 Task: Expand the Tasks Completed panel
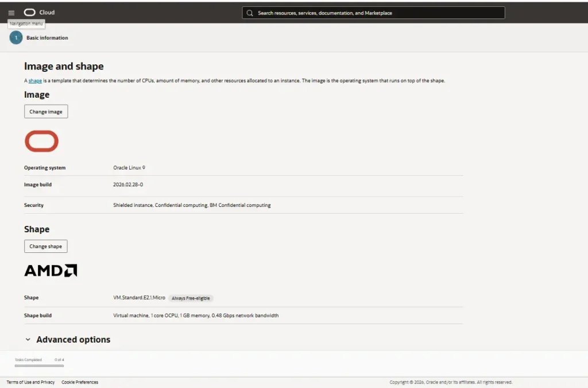tap(29, 359)
